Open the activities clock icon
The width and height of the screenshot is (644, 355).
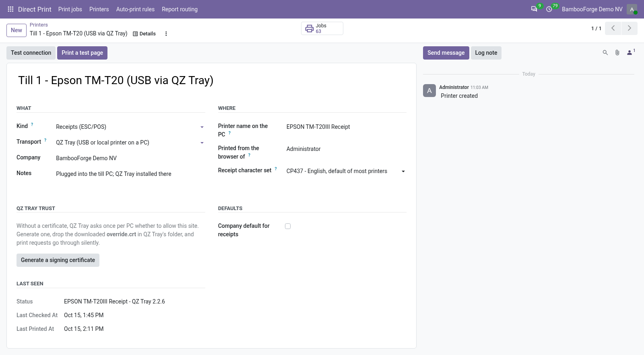(549, 9)
